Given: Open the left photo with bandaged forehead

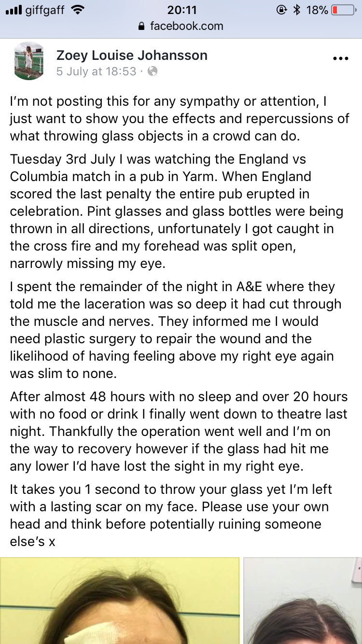Looking at the screenshot, I should click(120, 601).
